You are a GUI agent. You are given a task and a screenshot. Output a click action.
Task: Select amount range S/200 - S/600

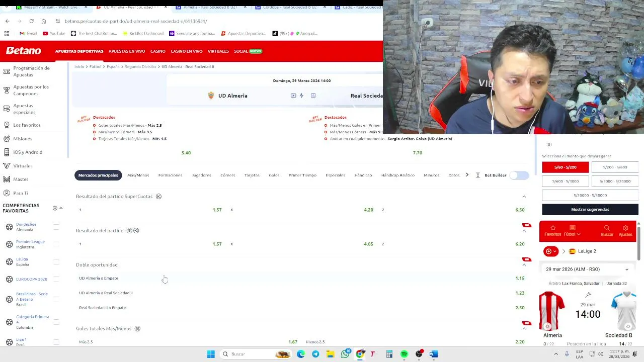point(615,167)
